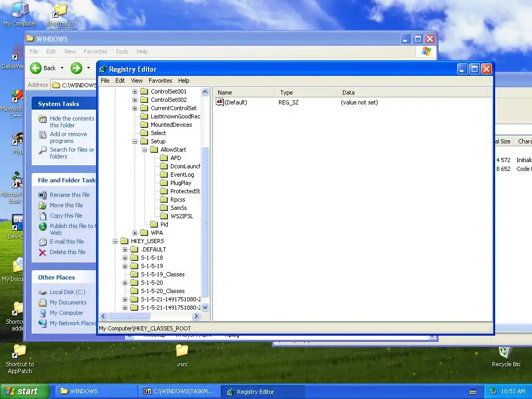This screenshot has height=399, width=532.
Task: Expand the WPA key
Action: coord(135,233)
